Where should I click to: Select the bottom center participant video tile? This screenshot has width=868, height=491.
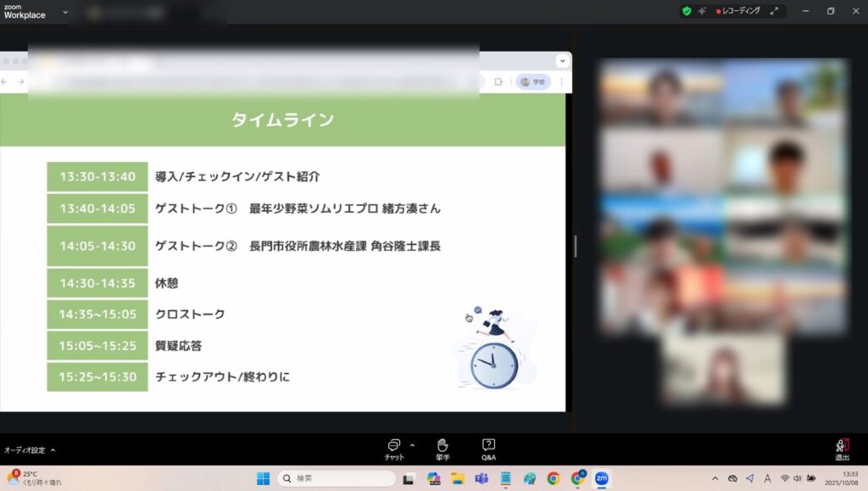point(723,368)
